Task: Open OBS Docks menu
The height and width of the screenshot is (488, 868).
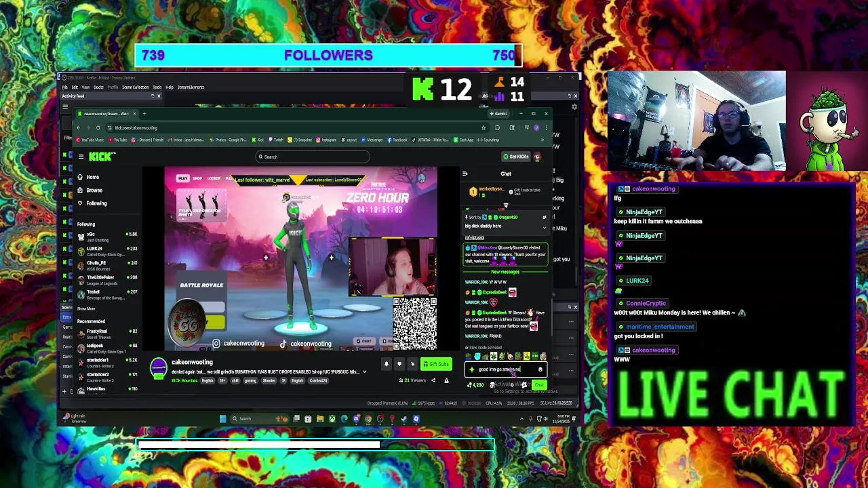Action: tap(98, 87)
